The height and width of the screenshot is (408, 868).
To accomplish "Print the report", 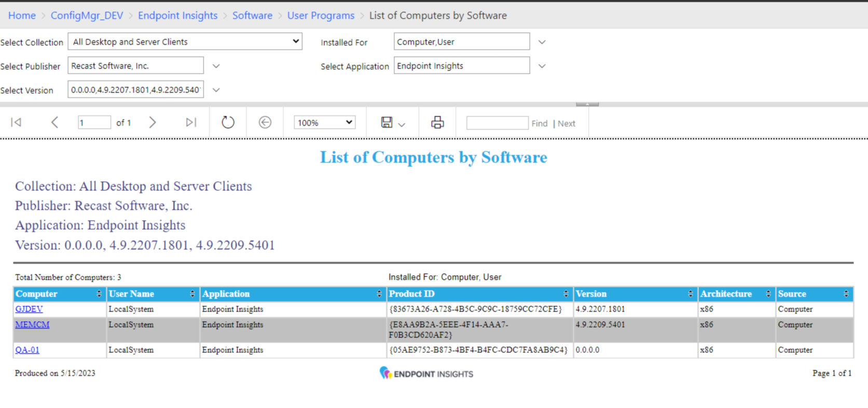I will tap(437, 122).
